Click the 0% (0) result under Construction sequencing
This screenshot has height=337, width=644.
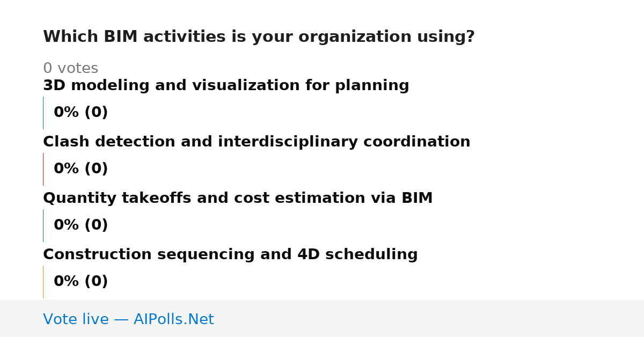click(80, 282)
